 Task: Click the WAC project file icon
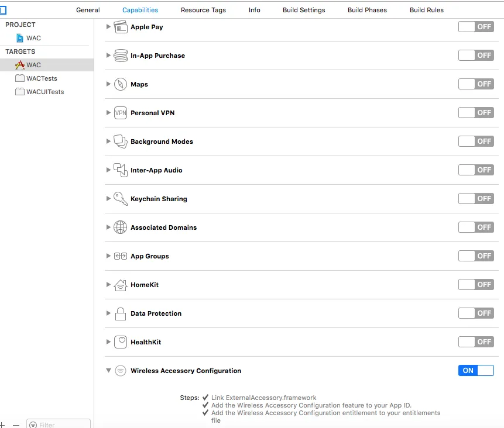click(x=20, y=38)
